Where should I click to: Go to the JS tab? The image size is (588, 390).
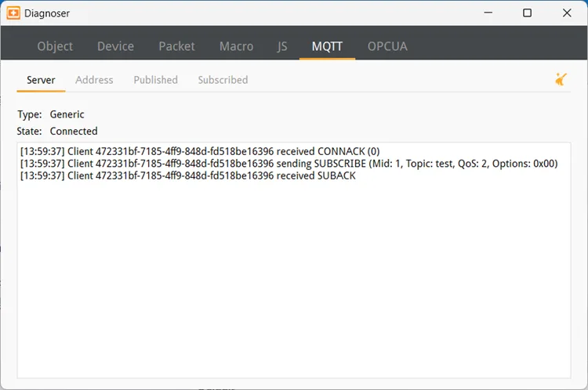[x=282, y=46]
